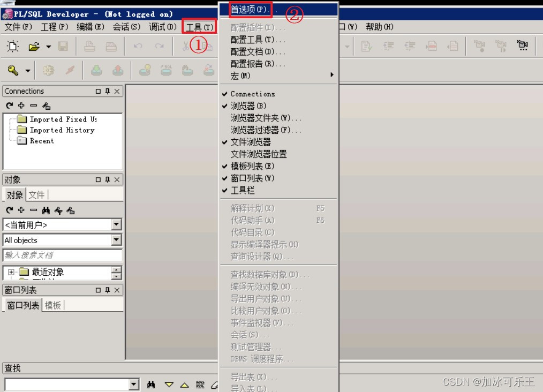Toggle the 模板列表(E) checked menu item
The width and height of the screenshot is (543, 392).
(252, 166)
